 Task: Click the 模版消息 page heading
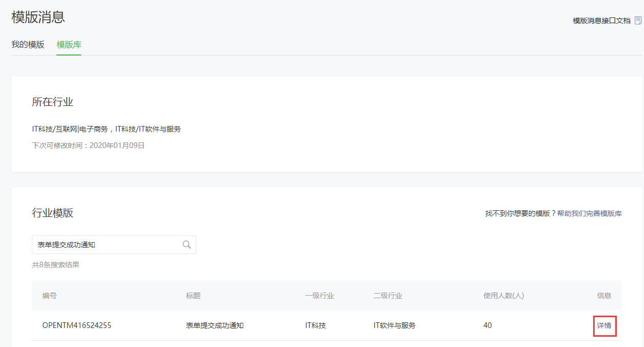pos(38,17)
